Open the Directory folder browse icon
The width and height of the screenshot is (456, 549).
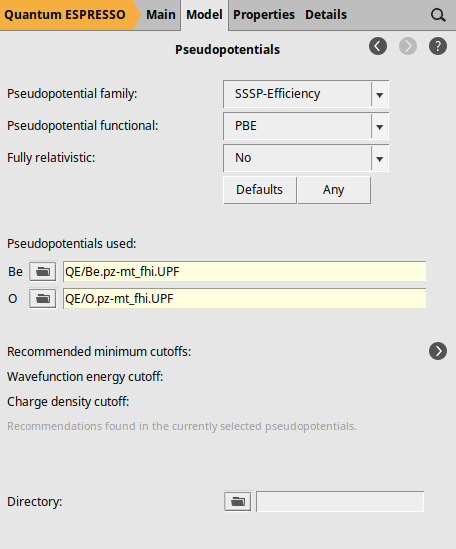click(237, 501)
